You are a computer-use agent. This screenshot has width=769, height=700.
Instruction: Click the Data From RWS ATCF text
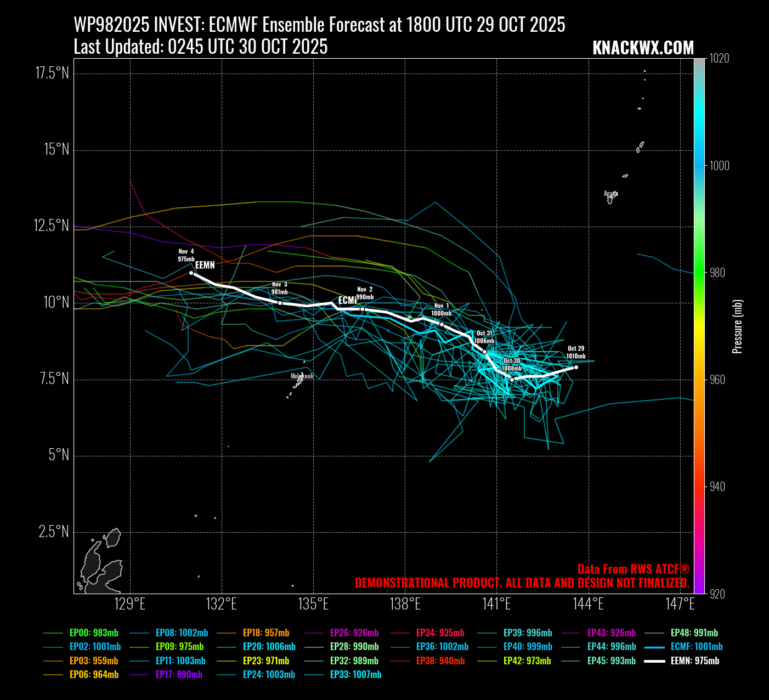[633, 569]
